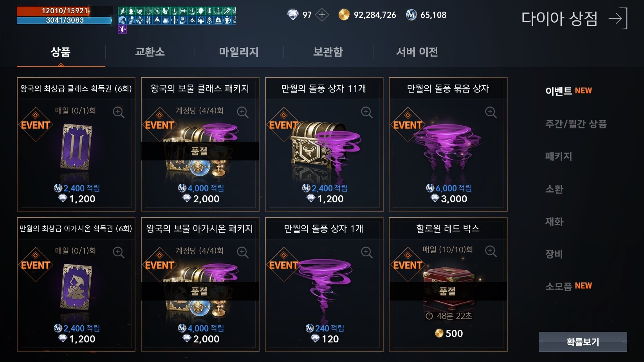
Task: Click the plus icon to add diamonds
Action: tap(322, 15)
